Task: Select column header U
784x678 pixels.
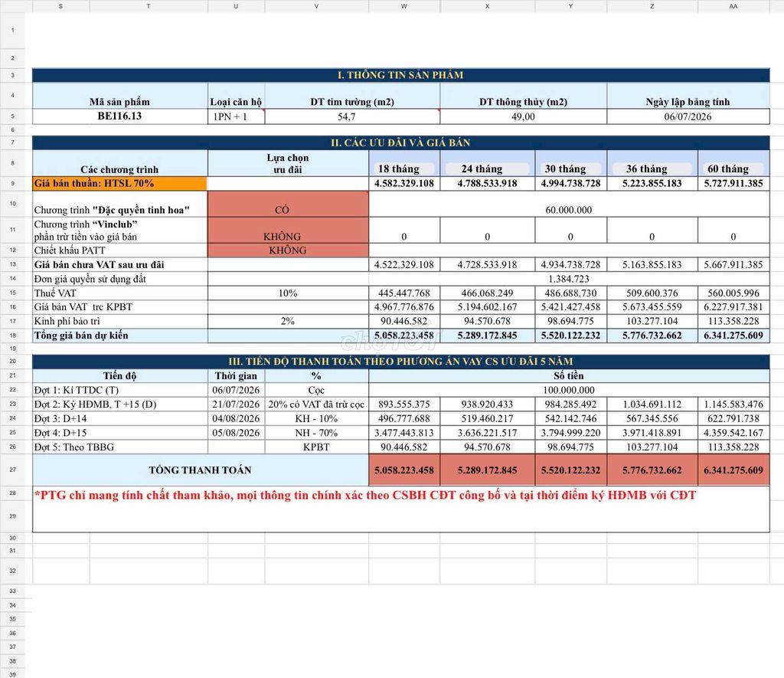Action: point(236,6)
